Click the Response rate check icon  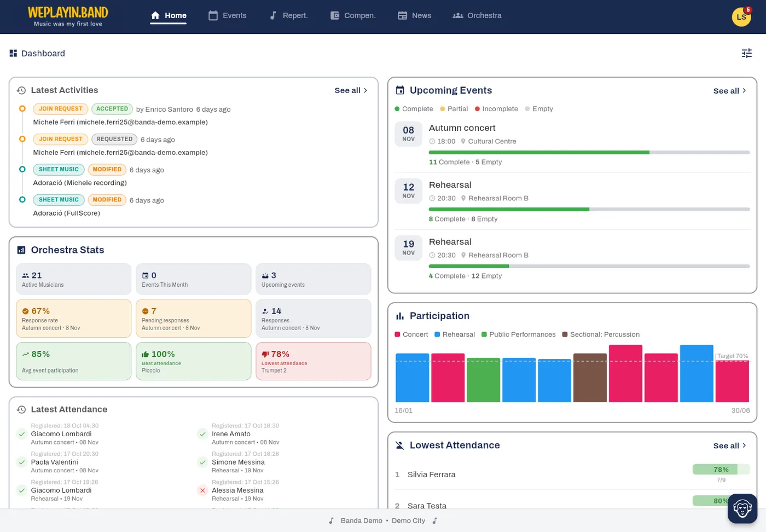(25, 311)
